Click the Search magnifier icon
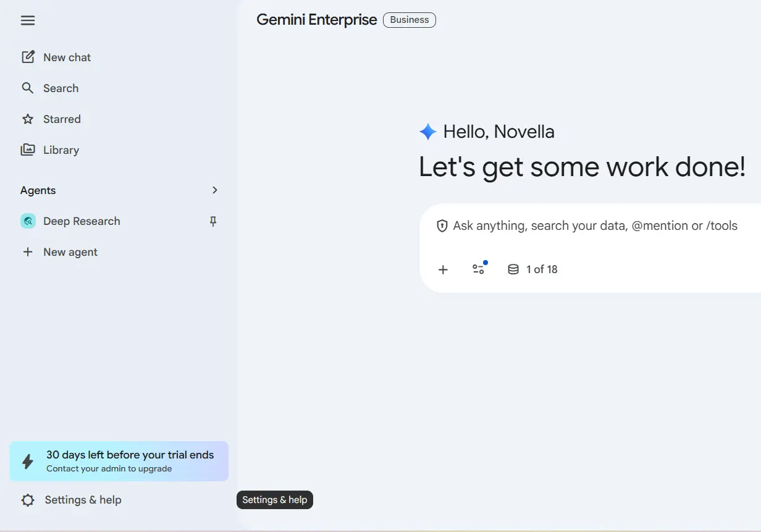This screenshot has width=761, height=532. 28,88
